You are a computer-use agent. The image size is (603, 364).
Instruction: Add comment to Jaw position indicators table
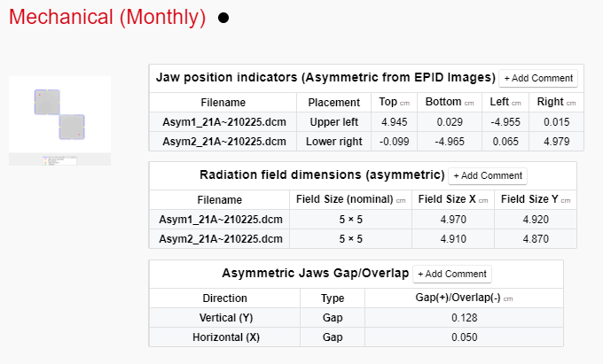click(538, 78)
